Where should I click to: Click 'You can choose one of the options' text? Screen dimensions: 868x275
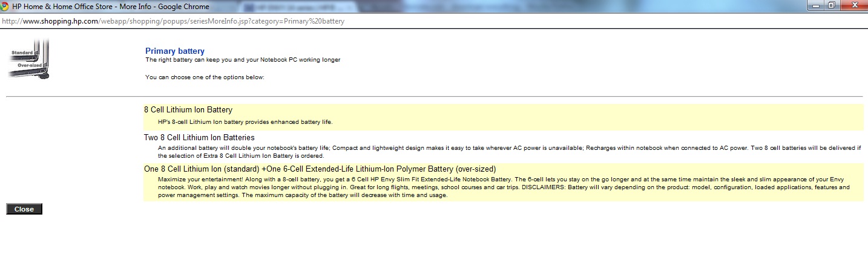[x=205, y=77]
